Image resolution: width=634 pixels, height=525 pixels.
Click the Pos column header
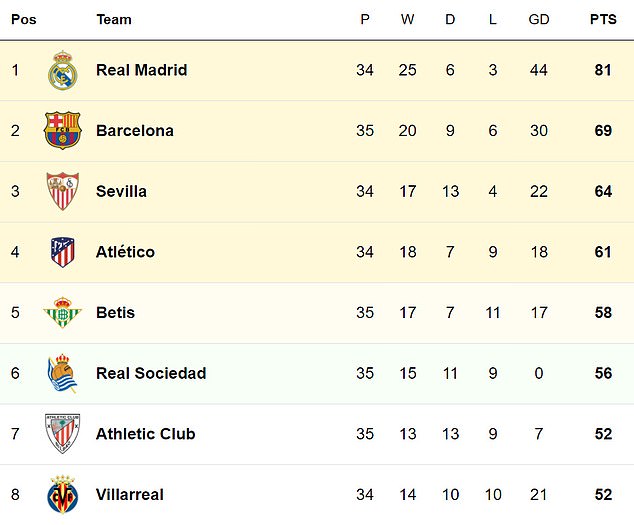click(23, 19)
